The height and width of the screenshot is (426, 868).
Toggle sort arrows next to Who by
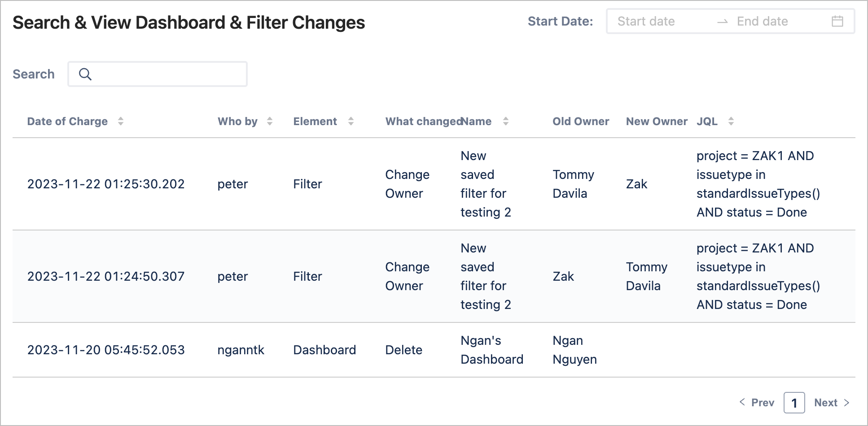point(269,121)
